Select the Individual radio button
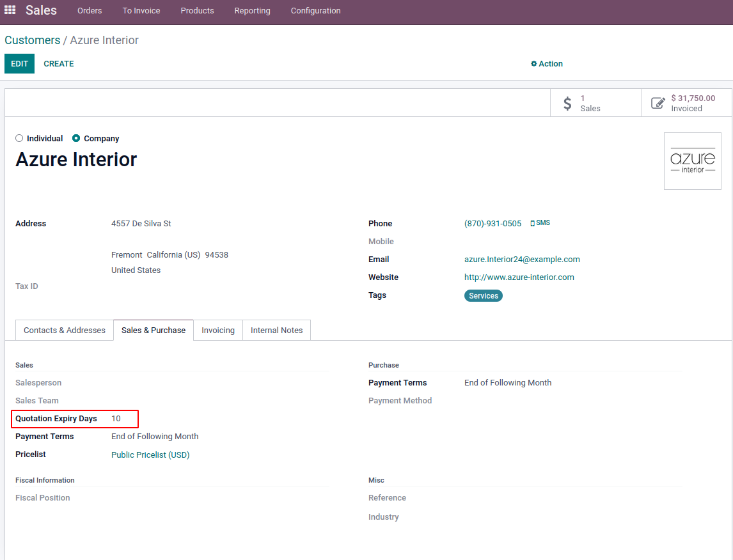Image resolution: width=733 pixels, height=560 pixels. click(19, 138)
